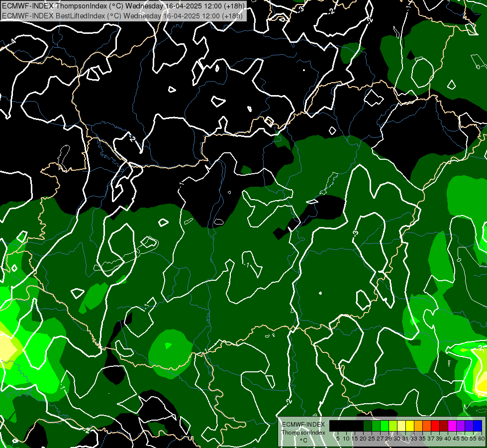Click the pure yellow 31–33 legend swatch

pos(410,426)
